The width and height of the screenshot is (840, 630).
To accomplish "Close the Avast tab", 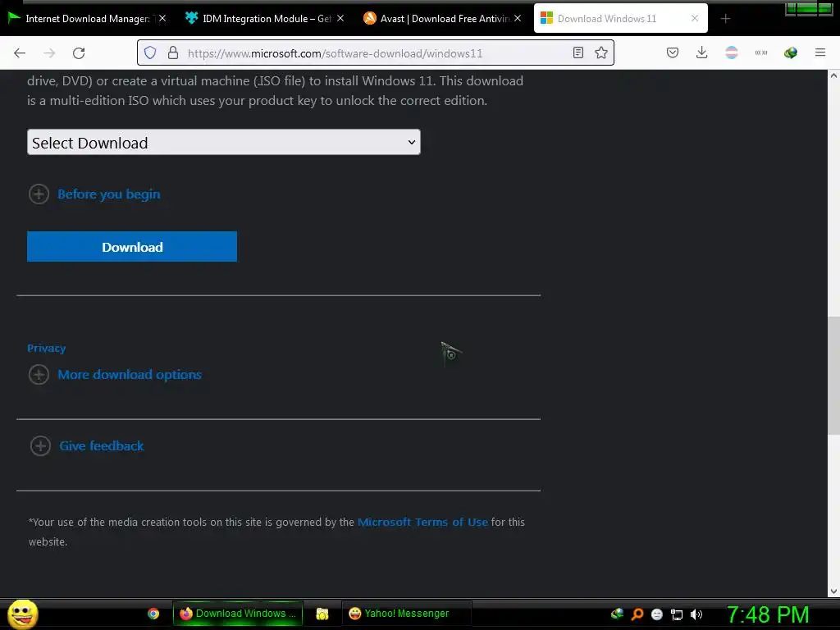I will (x=518, y=18).
